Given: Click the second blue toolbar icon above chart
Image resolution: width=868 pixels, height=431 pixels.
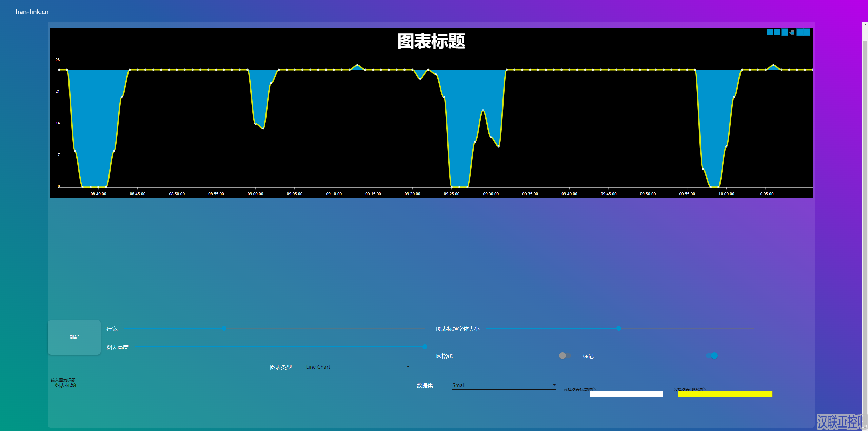Looking at the screenshot, I should (777, 32).
